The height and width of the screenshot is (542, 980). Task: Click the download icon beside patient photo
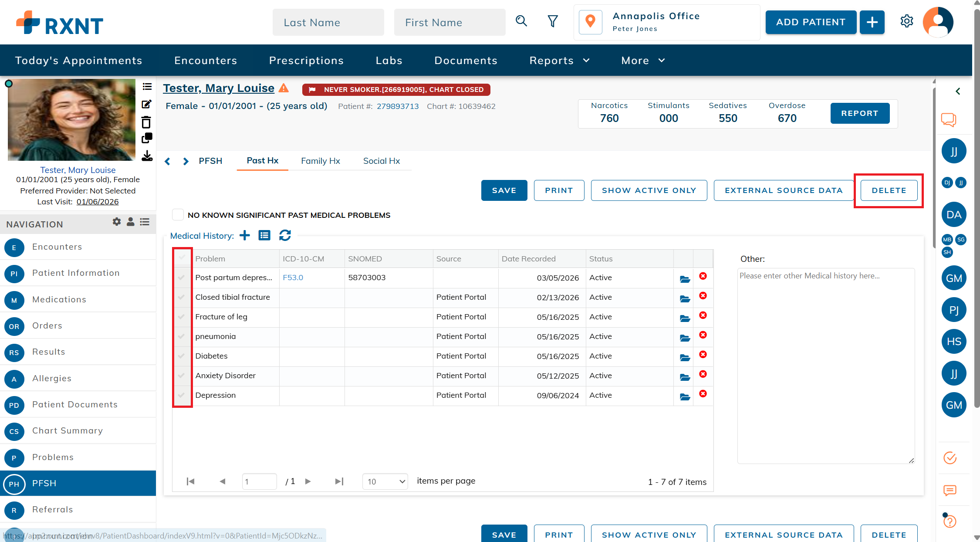[147, 156]
